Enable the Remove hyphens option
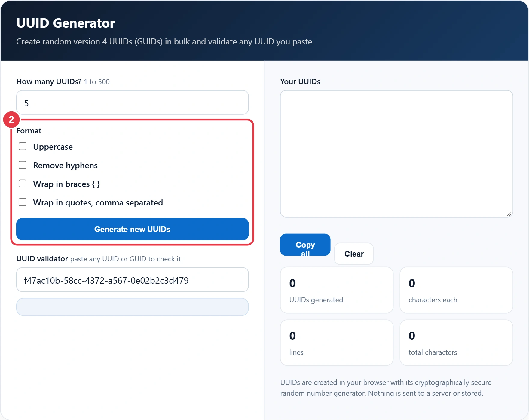Image resolution: width=529 pixels, height=420 pixels. coord(23,165)
